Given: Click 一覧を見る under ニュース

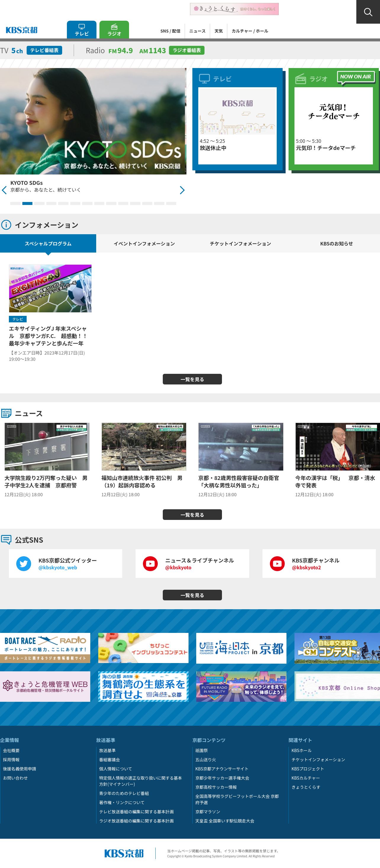Looking at the screenshot, I should click(192, 515).
